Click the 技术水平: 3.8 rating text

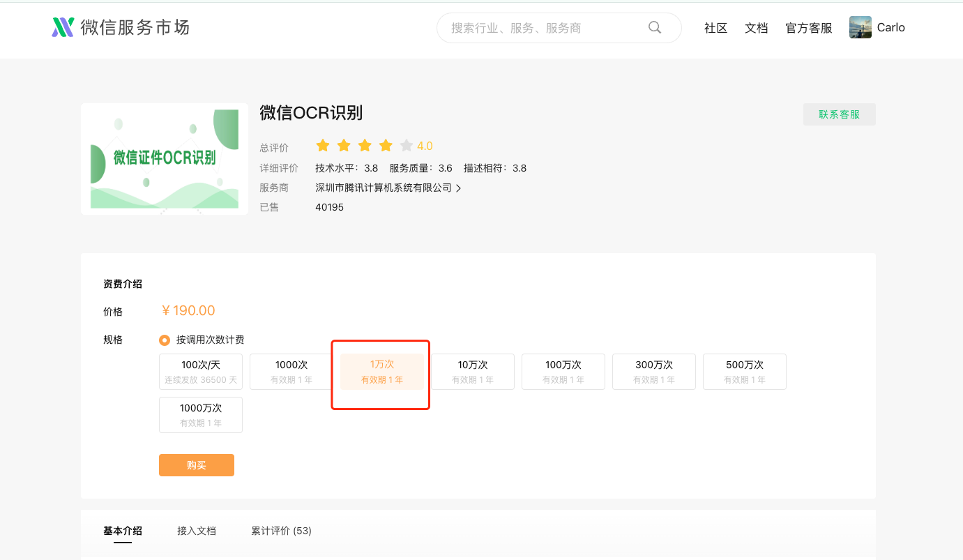click(347, 168)
